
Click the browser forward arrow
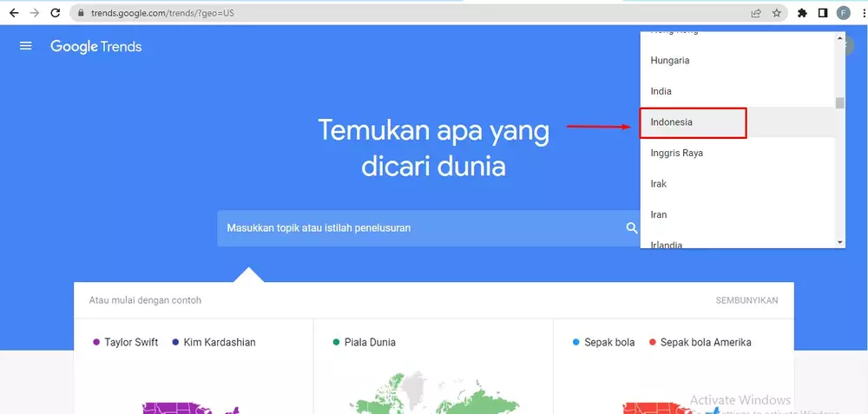click(35, 13)
